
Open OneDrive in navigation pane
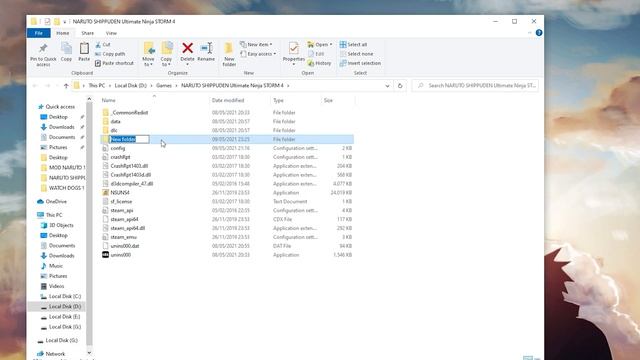pyautogui.click(x=56, y=202)
